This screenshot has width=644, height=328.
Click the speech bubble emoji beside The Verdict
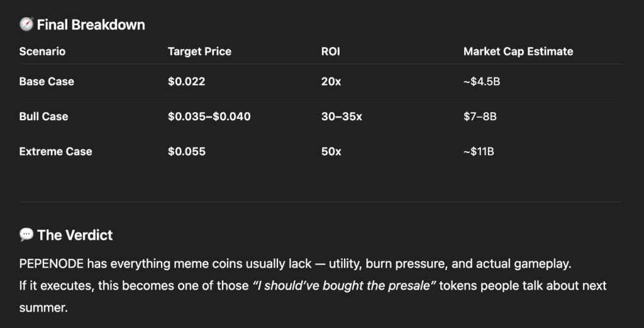tap(26, 235)
